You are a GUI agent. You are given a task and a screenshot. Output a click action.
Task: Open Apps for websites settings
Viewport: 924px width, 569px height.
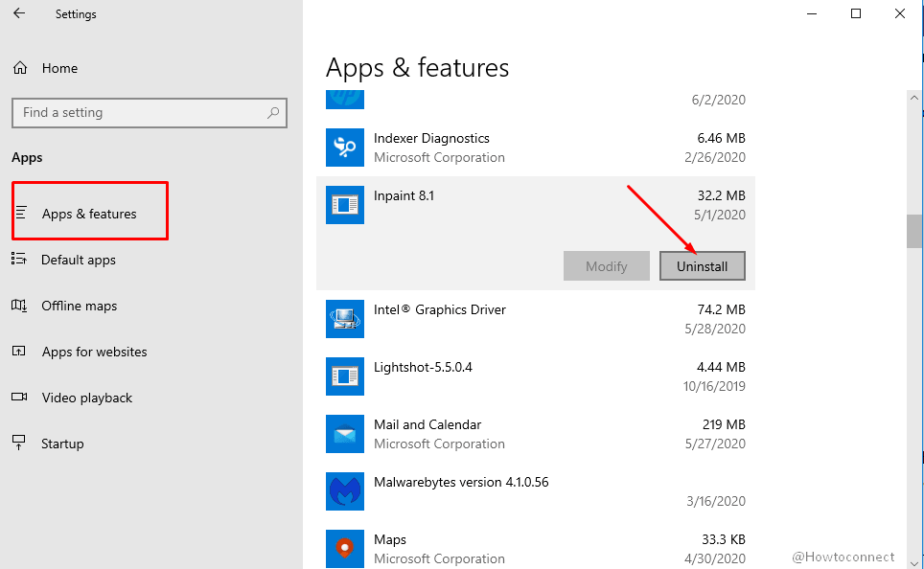[x=94, y=352]
